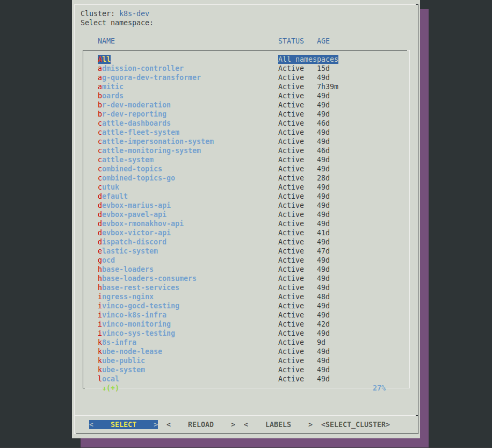Open the LABELS button
This screenshot has height=448, width=492.
278,424
